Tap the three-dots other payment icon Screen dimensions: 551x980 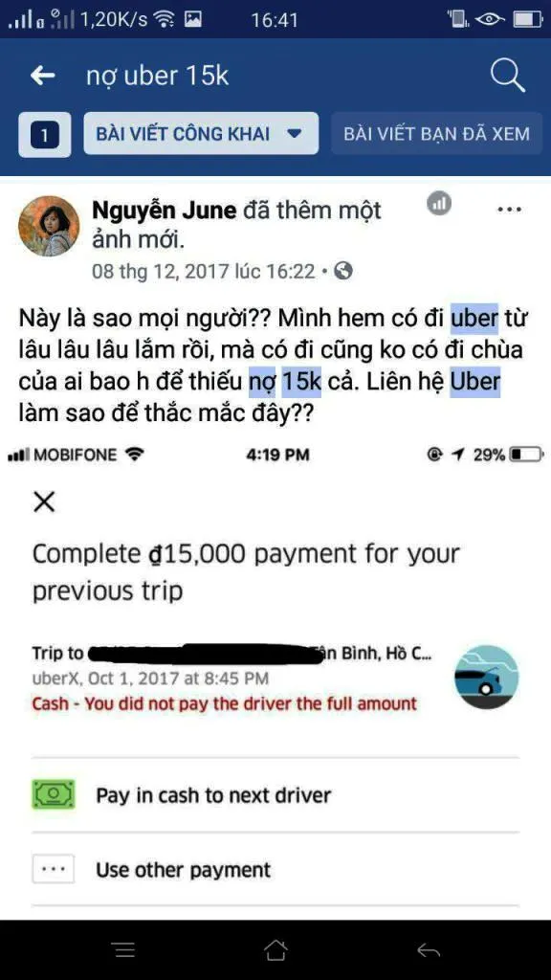click(x=54, y=869)
